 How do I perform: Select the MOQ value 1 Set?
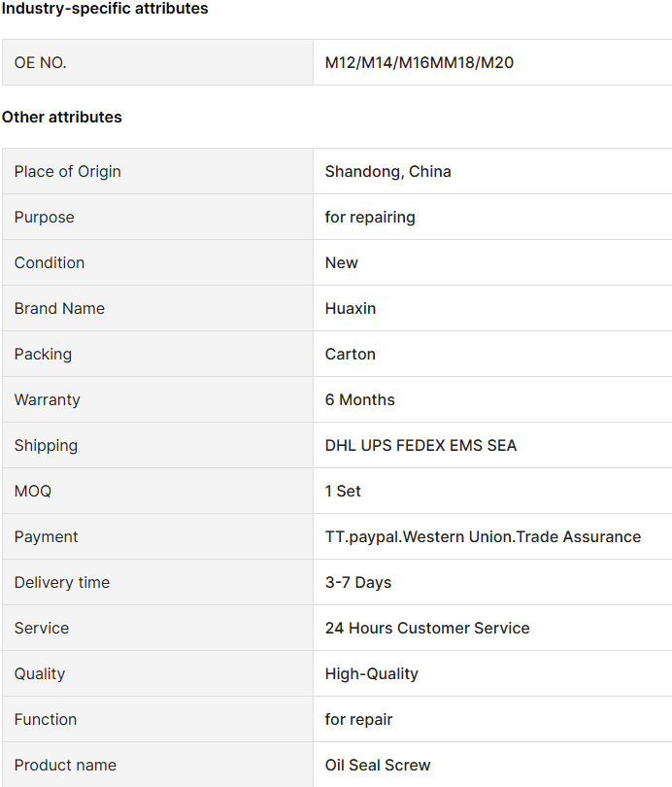[343, 492]
